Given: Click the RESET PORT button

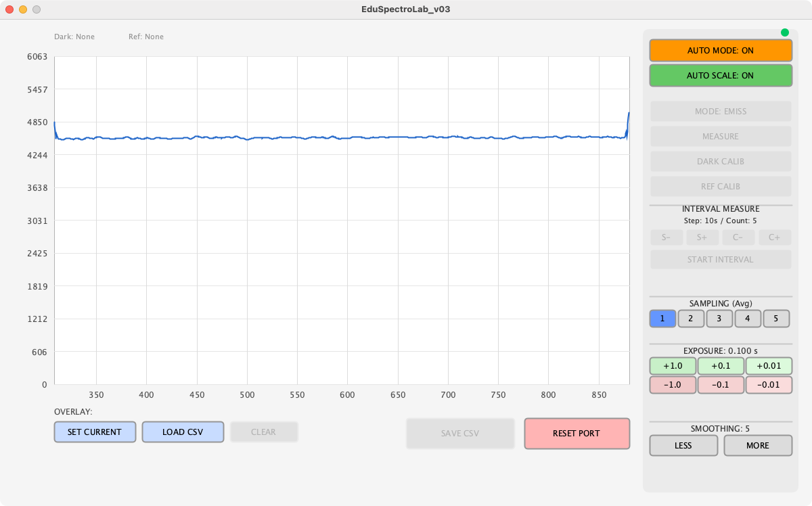Looking at the screenshot, I should (577, 434).
